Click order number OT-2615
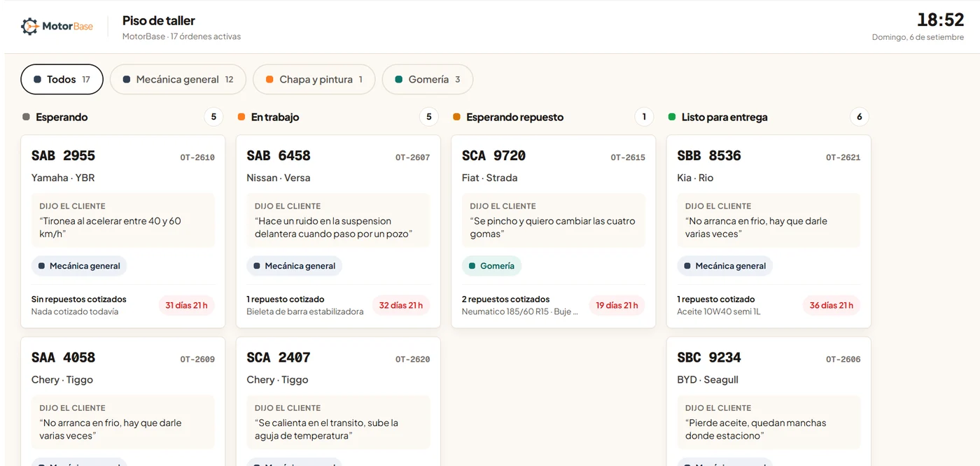This screenshot has width=980, height=466. (x=628, y=157)
